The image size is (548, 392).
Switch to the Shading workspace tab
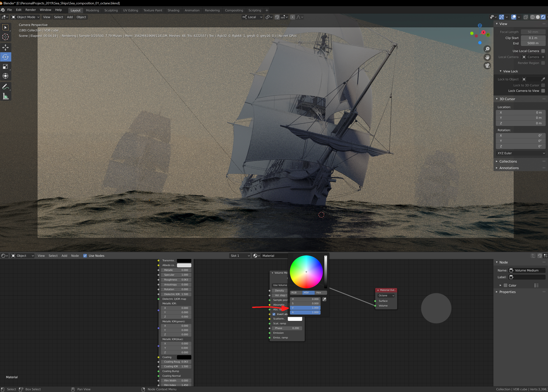pos(173,10)
